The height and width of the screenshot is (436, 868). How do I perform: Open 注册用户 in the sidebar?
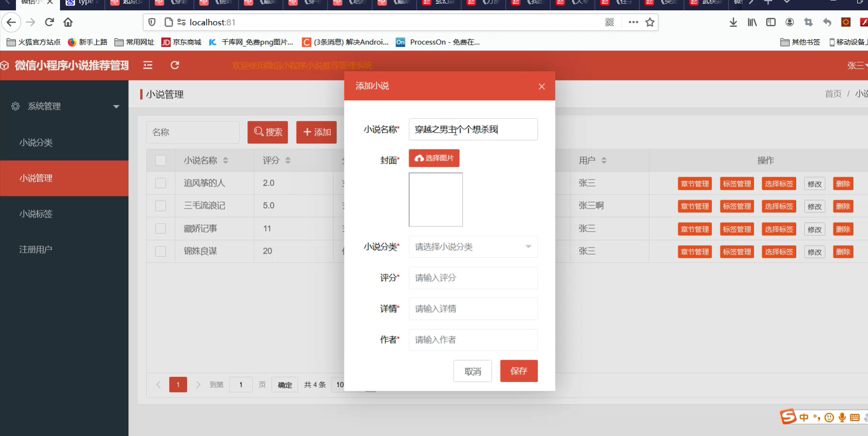pyautogui.click(x=64, y=249)
